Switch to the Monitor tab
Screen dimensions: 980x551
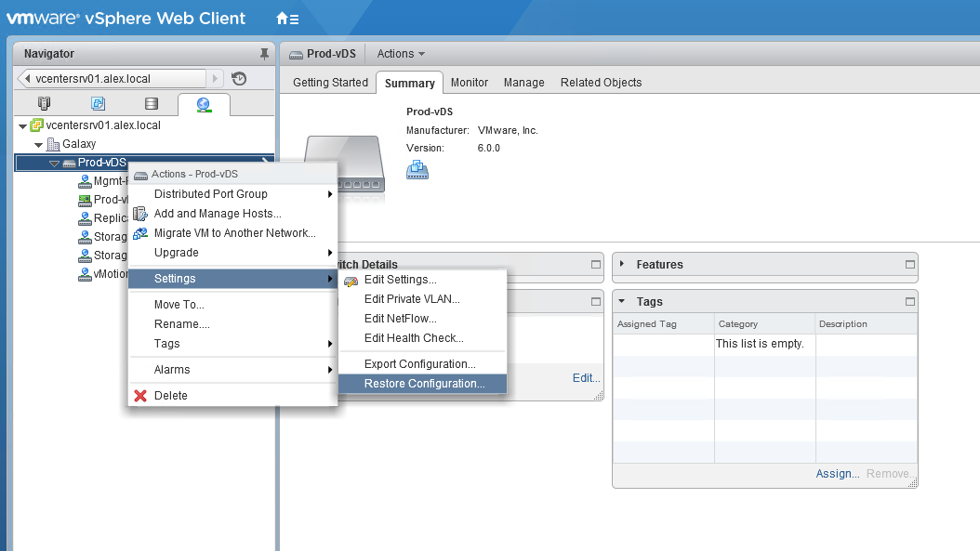(x=469, y=83)
